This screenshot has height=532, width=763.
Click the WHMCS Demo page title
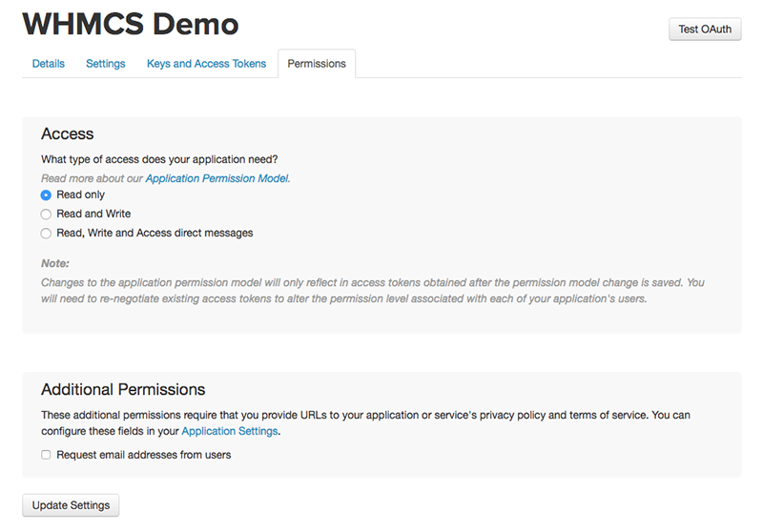tap(131, 23)
